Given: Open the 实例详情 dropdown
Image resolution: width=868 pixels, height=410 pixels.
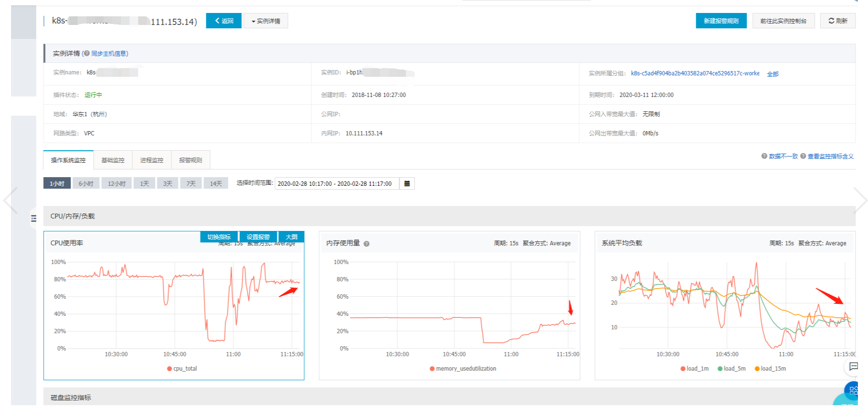Looking at the screenshot, I should pos(266,21).
